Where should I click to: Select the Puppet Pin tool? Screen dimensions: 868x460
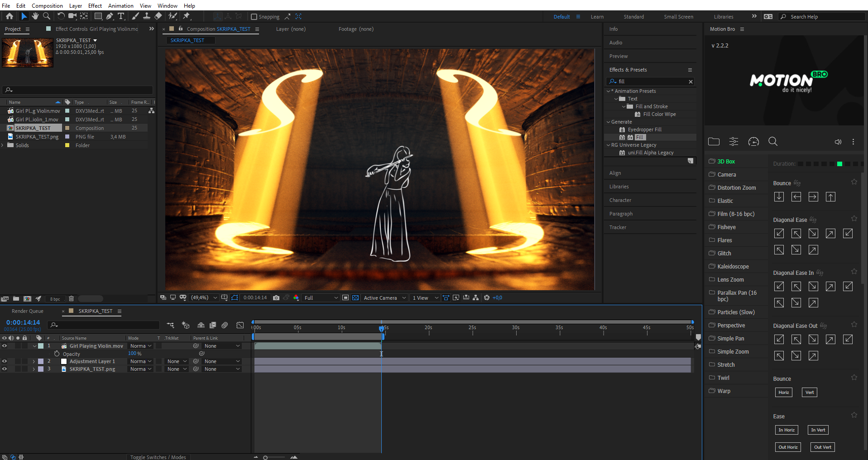coord(186,16)
